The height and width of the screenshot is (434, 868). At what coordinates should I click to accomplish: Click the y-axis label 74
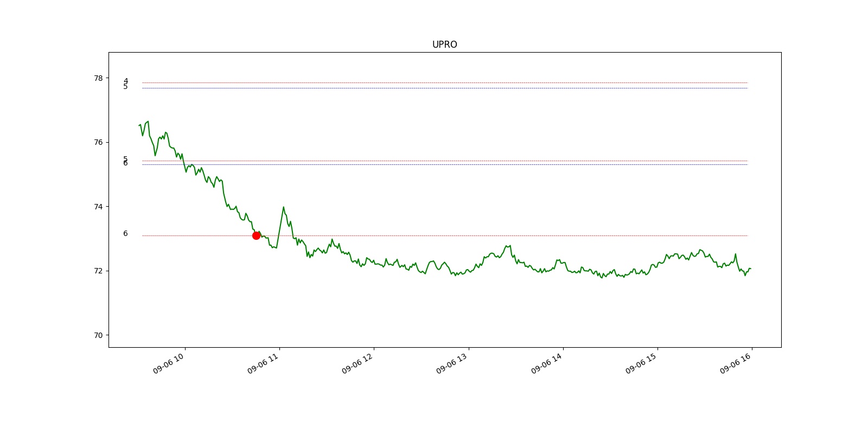point(98,207)
